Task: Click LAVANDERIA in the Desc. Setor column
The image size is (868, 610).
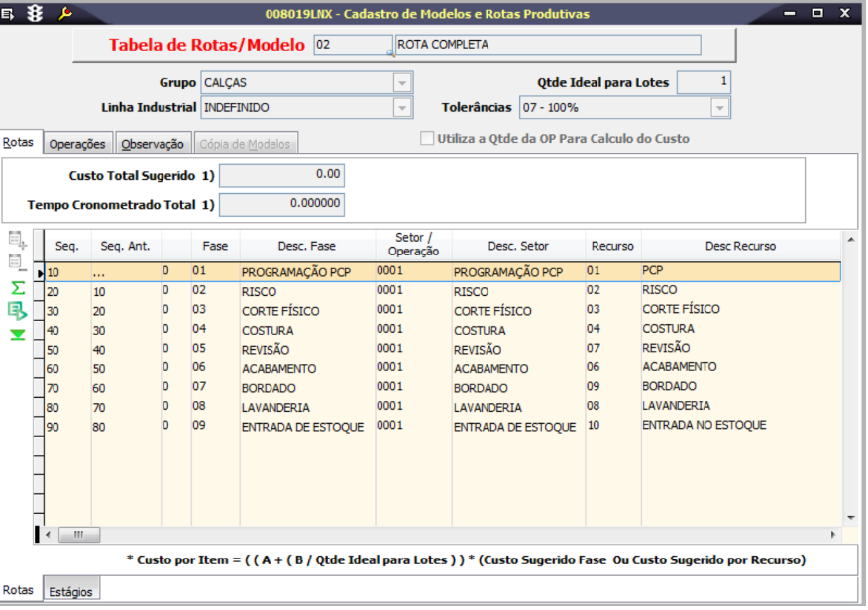Action: pyautogui.click(x=488, y=408)
